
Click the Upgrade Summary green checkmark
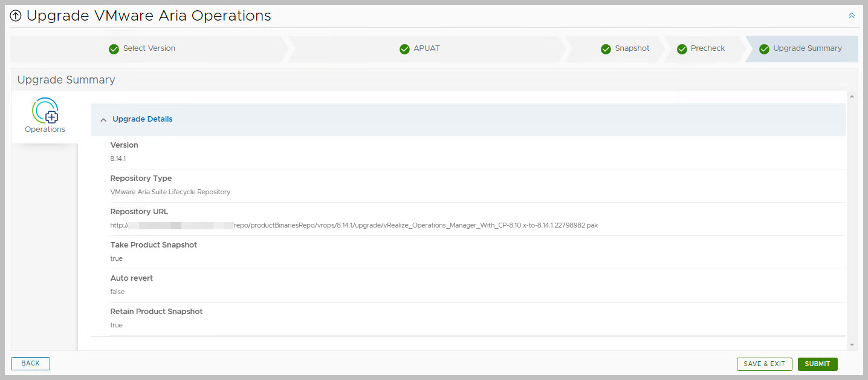click(x=764, y=49)
